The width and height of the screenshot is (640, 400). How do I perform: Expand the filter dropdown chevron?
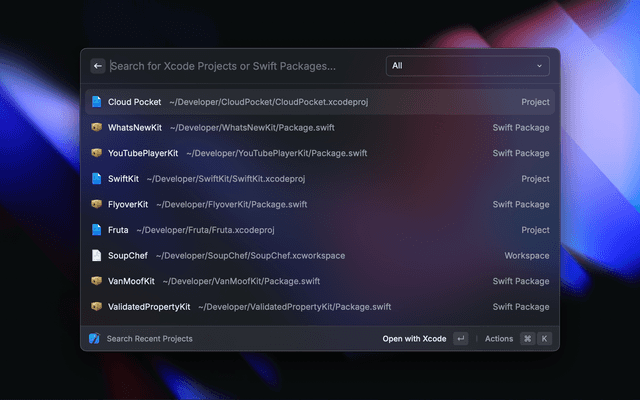click(x=540, y=66)
